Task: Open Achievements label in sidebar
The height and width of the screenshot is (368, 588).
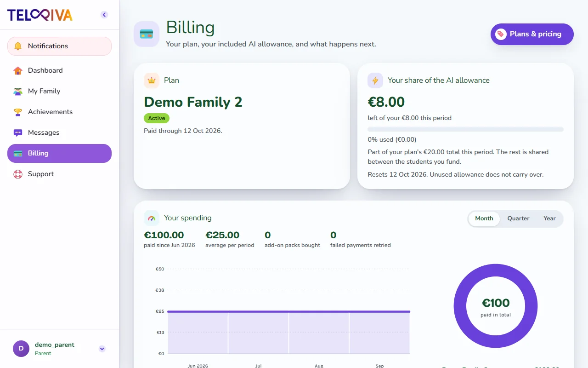Action: tap(50, 112)
